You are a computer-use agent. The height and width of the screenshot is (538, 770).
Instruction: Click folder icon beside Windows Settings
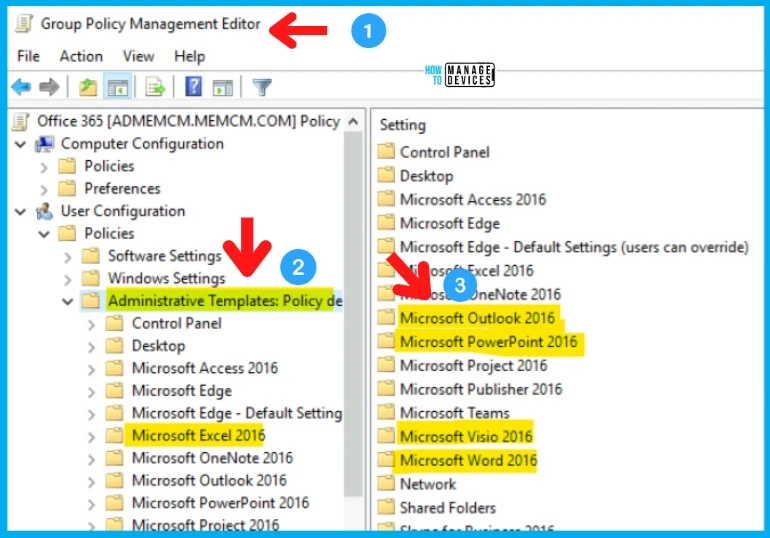point(91,278)
